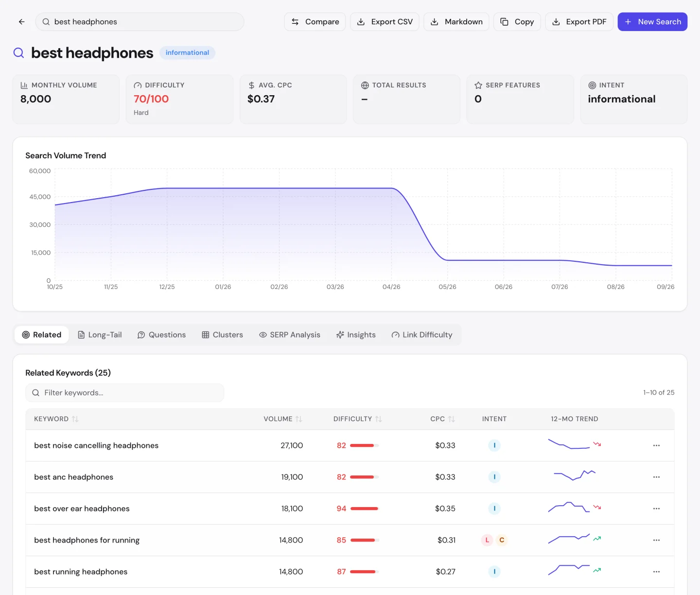Click the 1–10 of 25 pagination text
The height and width of the screenshot is (595, 700).
pos(659,392)
